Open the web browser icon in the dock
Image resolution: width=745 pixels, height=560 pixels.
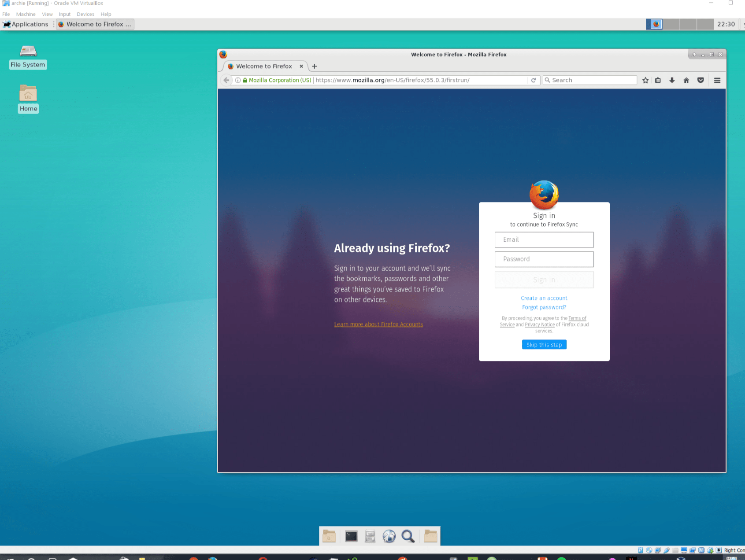[389, 536]
